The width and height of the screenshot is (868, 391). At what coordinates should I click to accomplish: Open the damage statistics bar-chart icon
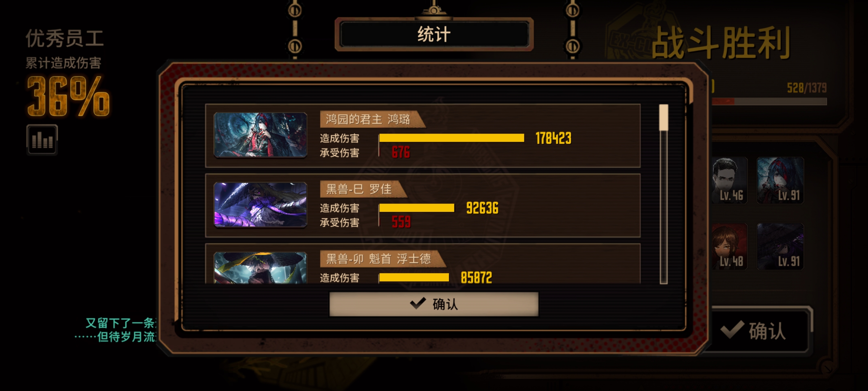coord(42,140)
